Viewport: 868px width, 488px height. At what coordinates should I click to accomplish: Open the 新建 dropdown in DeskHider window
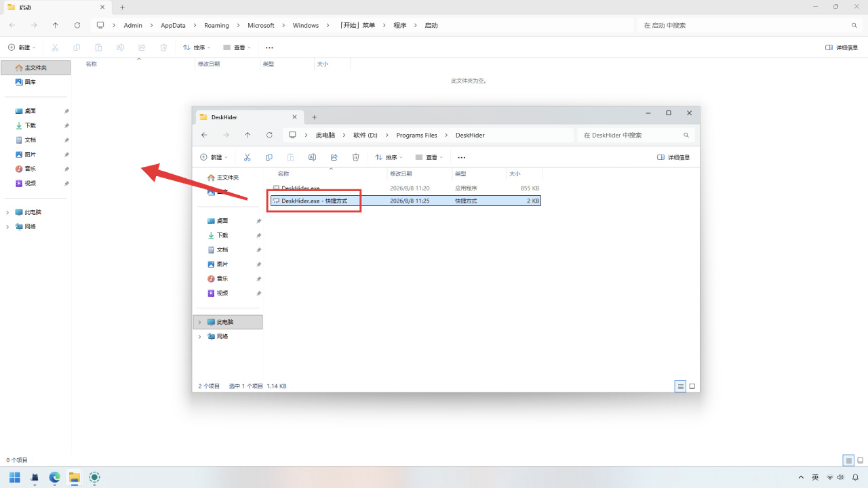pos(214,157)
